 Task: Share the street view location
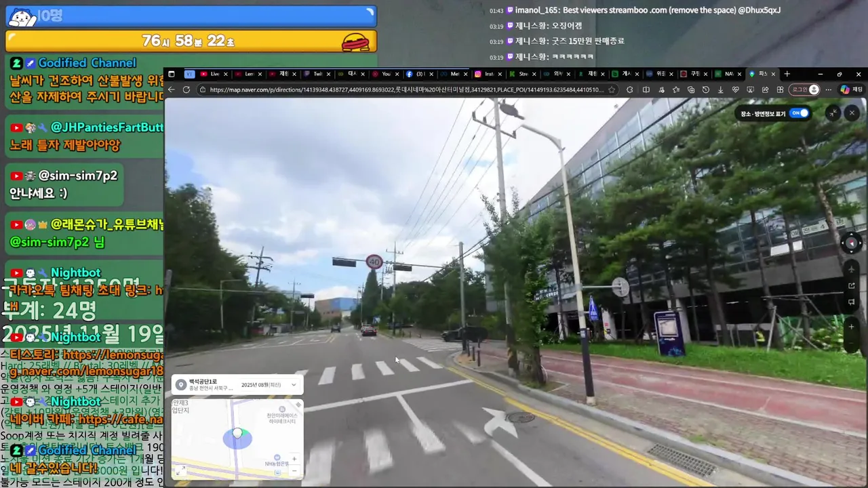(852, 285)
